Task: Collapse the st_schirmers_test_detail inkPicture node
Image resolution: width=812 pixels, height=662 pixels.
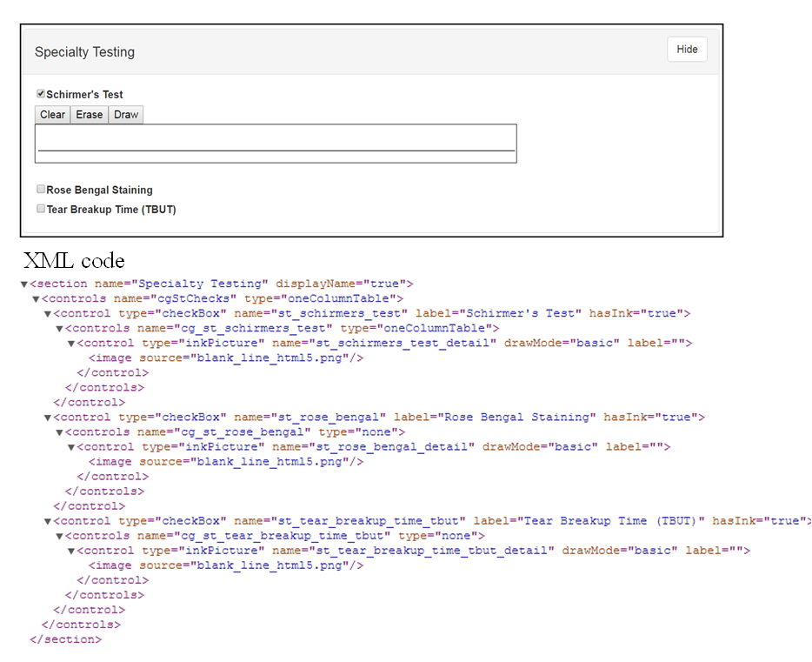Action: pyautogui.click(x=71, y=344)
